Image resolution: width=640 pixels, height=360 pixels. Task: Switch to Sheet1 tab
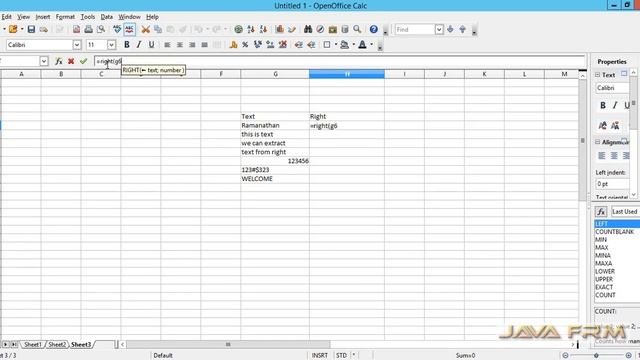click(33, 344)
